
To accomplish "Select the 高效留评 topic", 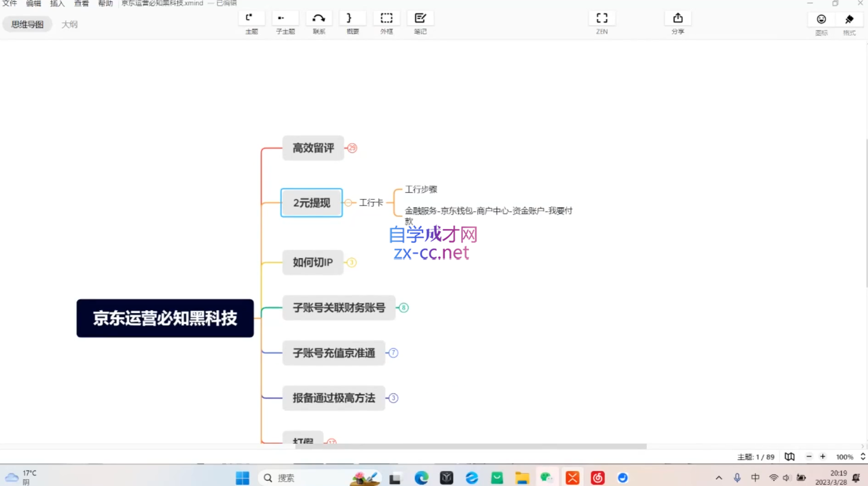I will (x=313, y=148).
